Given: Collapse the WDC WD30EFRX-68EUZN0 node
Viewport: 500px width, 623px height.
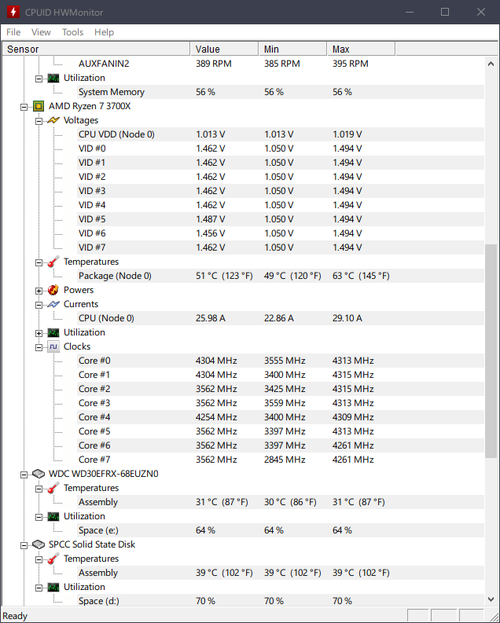Looking at the screenshot, I should (x=24, y=474).
